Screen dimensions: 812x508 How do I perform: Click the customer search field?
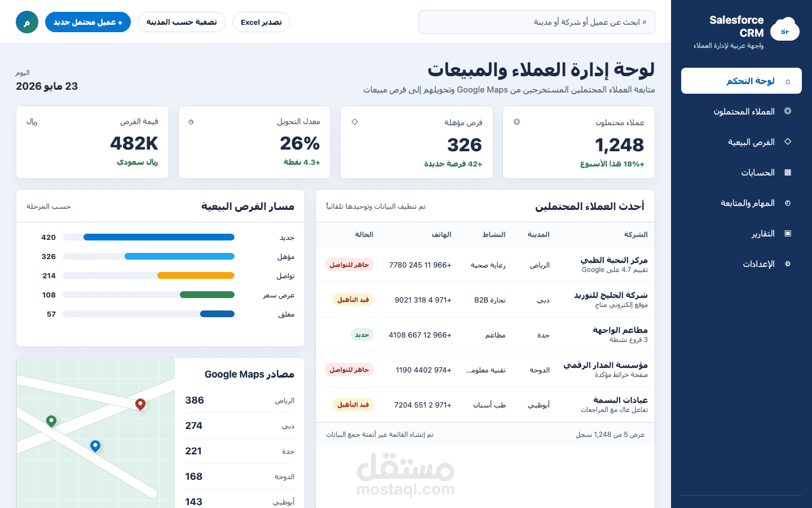(x=537, y=22)
